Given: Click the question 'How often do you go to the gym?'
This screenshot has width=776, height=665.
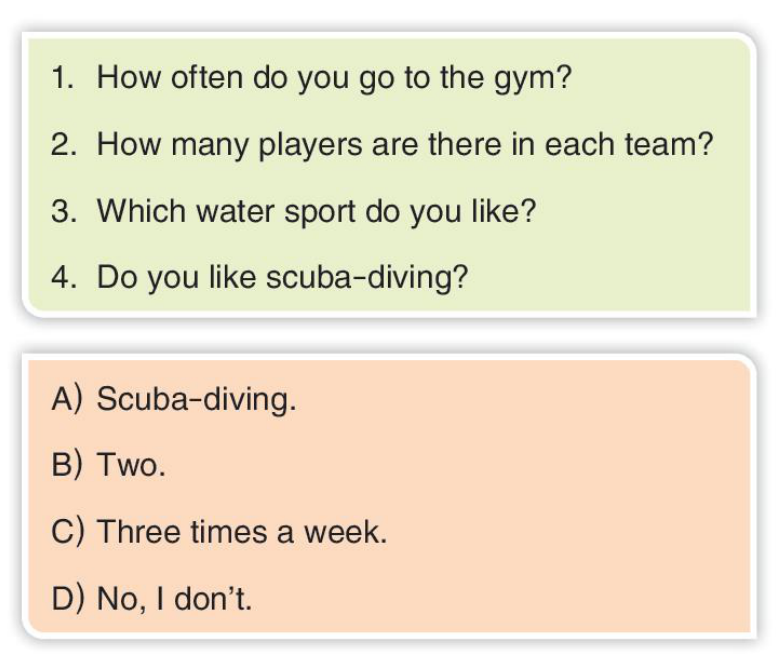Looking at the screenshot, I should pos(334,78).
